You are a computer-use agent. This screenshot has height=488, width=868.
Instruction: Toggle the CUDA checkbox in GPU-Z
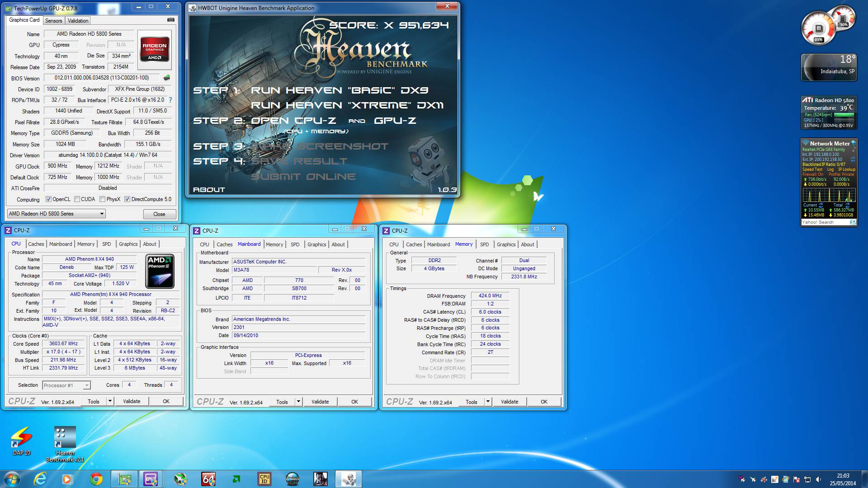(x=77, y=199)
